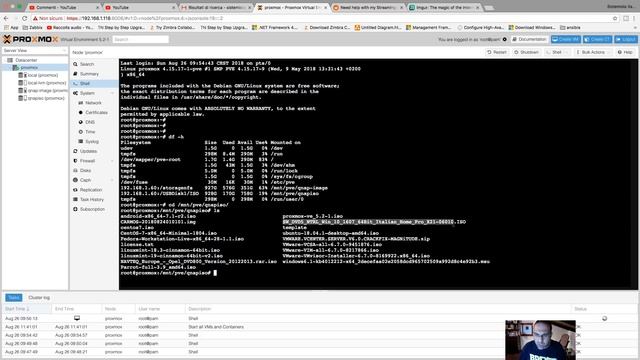Select 'Start all VMs and Containers' task row
This screenshot has width=640, height=360.
click(319, 327)
